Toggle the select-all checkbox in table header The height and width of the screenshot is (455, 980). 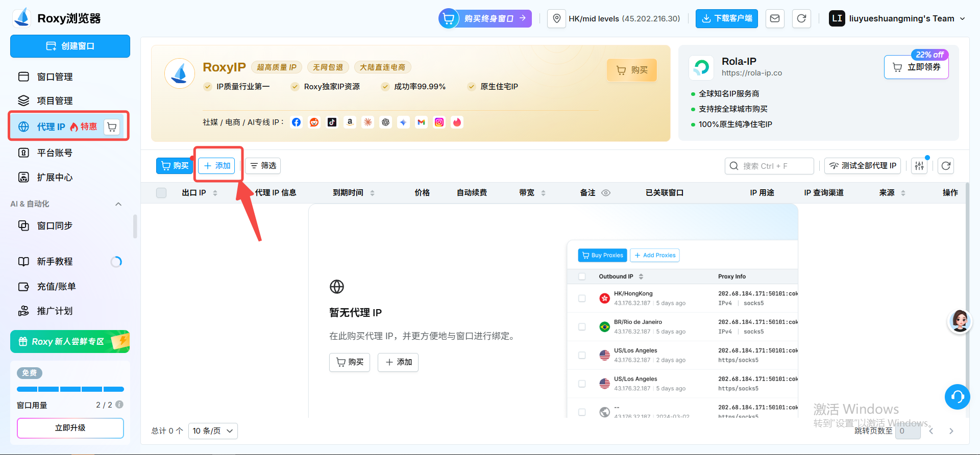point(161,193)
